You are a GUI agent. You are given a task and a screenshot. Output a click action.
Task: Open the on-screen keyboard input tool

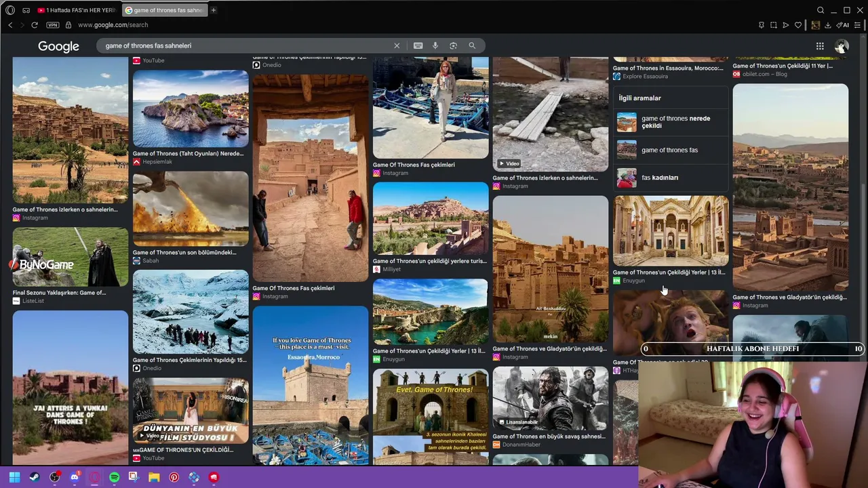click(418, 45)
